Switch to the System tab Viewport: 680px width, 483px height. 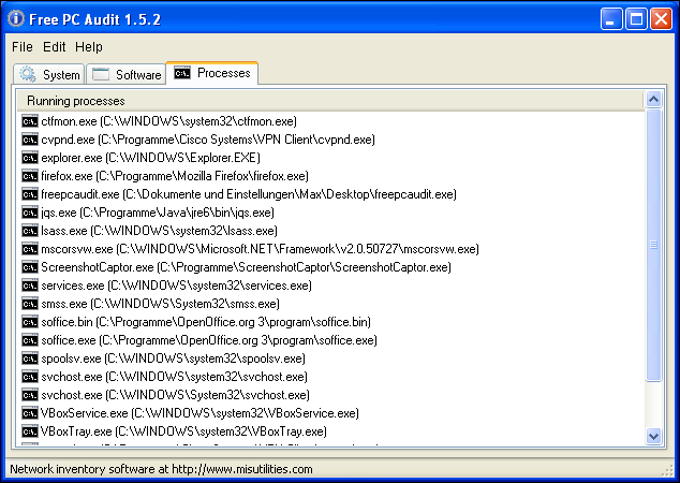[x=49, y=74]
